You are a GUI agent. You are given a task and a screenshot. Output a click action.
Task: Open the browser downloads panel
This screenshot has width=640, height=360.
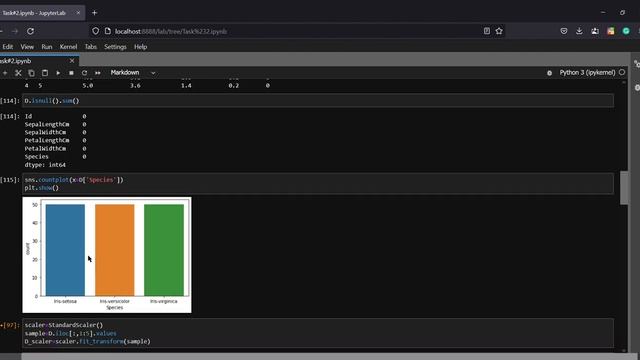579,31
